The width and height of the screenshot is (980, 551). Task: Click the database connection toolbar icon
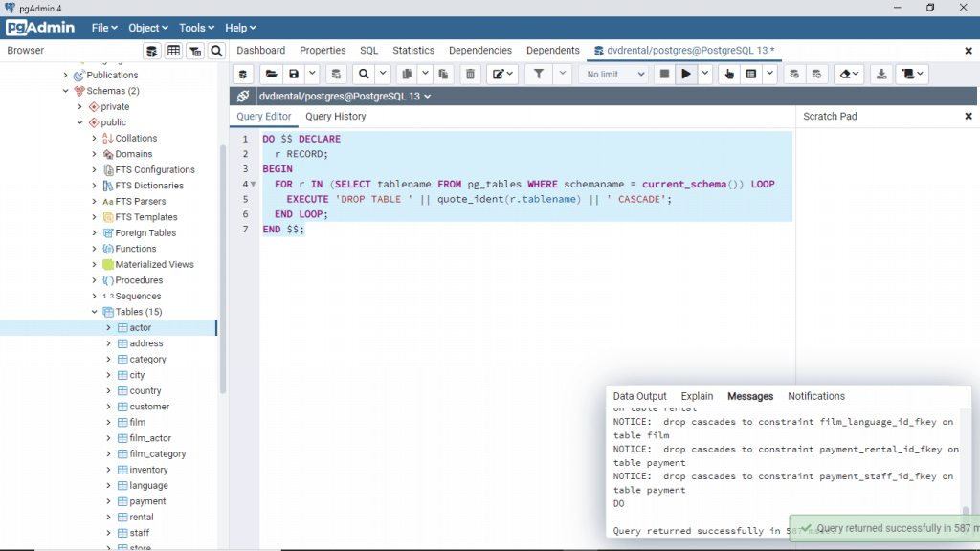pyautogui.click(x=243, y=75)
